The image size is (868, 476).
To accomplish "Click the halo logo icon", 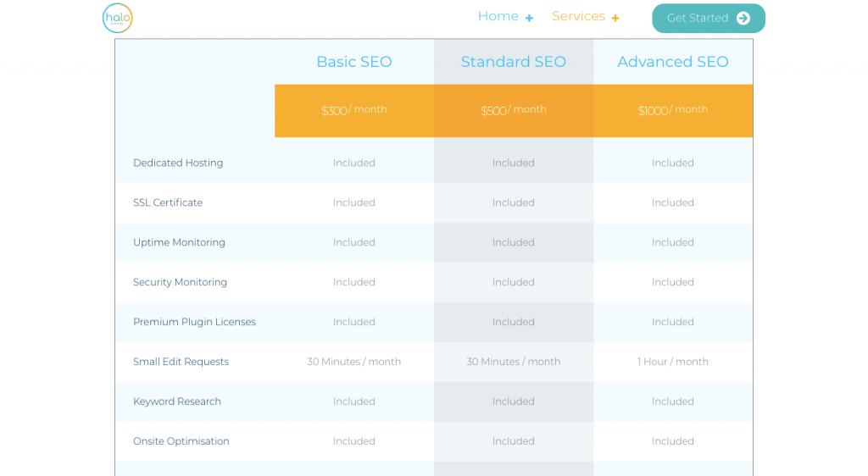I will pos(117,18).
